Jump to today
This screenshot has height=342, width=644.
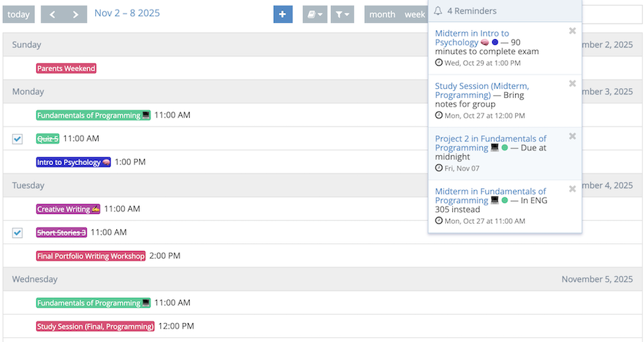click(19, 14)
